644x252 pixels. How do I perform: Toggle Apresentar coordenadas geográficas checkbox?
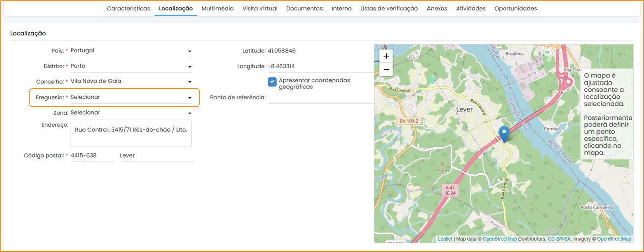[272, 81]
